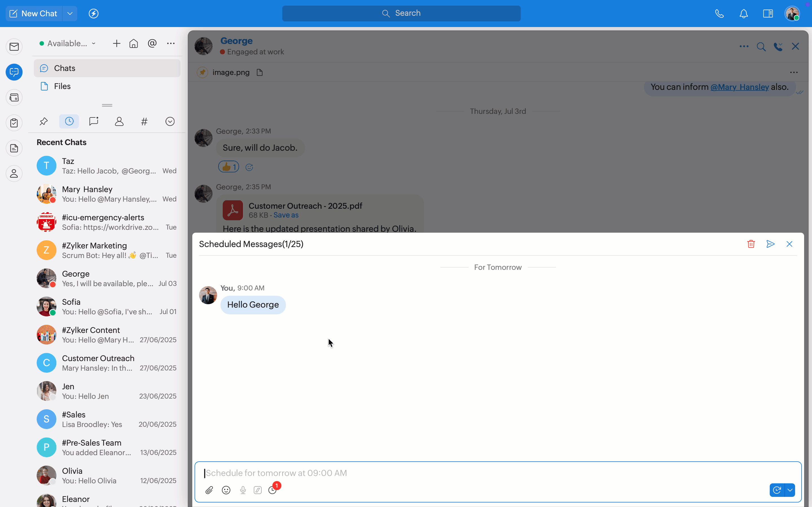Screen dimensions: 812x507
Task: Open the pinned chats filter
Action: pyautogui.click(x=44, y=121)
